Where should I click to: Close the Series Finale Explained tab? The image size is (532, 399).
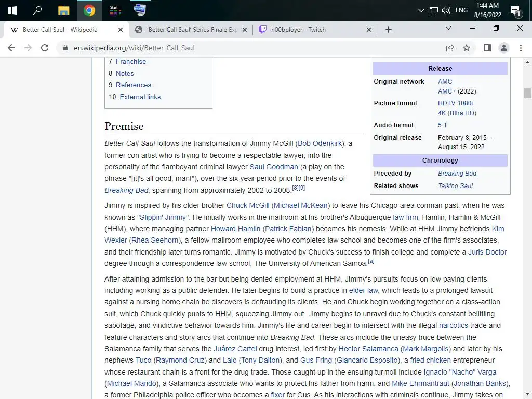pyautogui.click(x=245, y=30)
